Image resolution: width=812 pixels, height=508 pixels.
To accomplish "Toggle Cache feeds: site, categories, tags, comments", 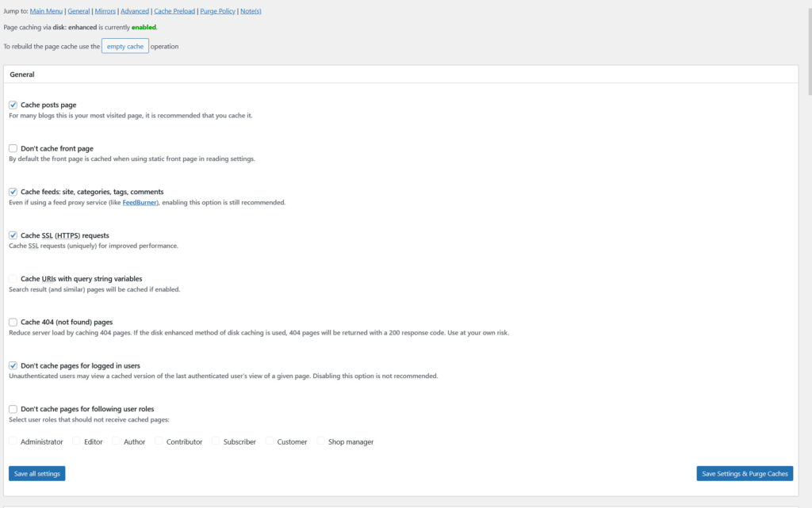I will pyautogui.click(x=13, y=192).
